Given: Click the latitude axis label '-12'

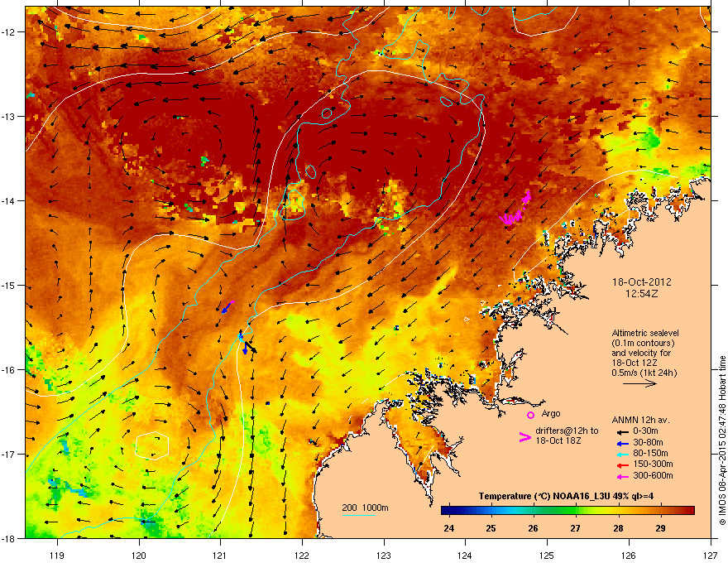Looking at the screenshot, I should click(x=8, y=32).
